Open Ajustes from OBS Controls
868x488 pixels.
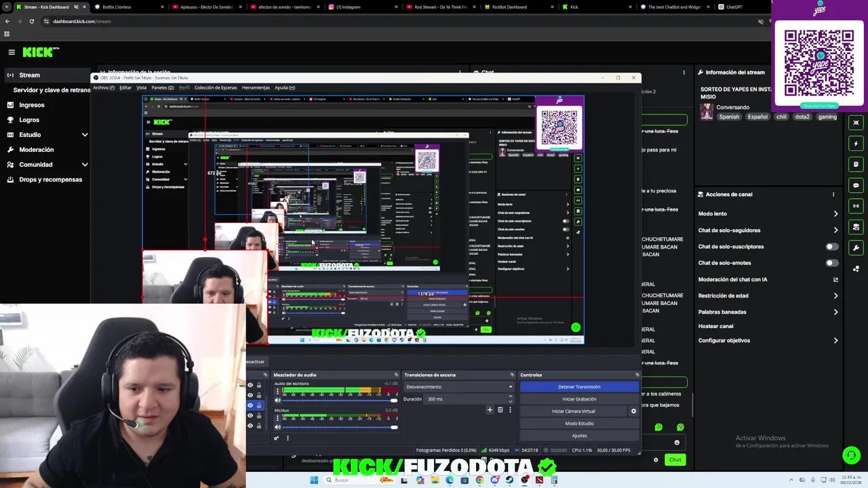[x=579, y=436]
